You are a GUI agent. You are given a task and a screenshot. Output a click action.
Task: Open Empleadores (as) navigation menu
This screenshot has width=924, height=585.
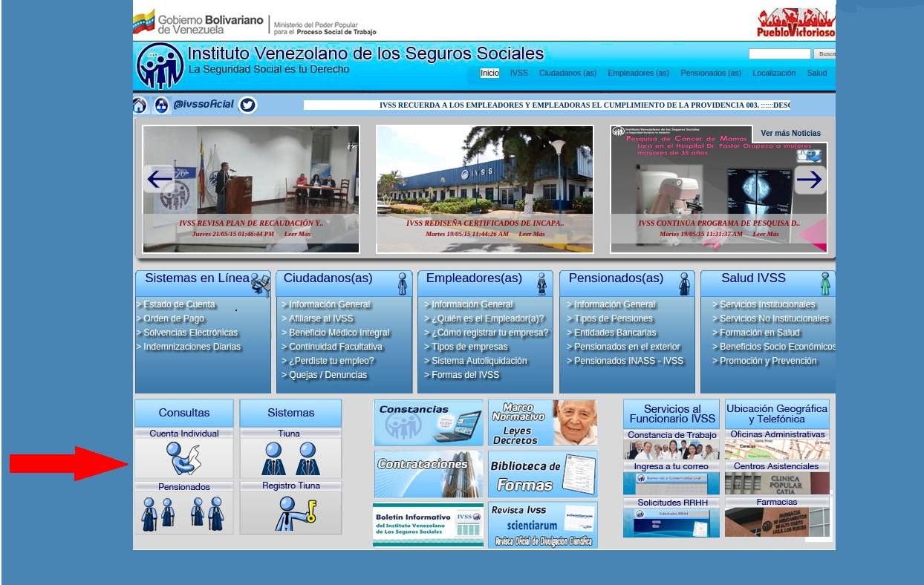click(638, 73)
